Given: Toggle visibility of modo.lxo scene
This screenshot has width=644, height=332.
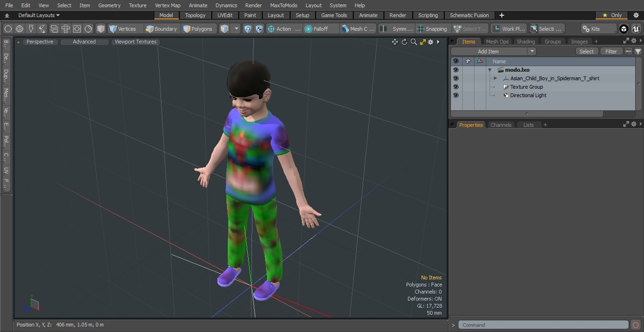Looking at the screenshot, I should [455, 70].
